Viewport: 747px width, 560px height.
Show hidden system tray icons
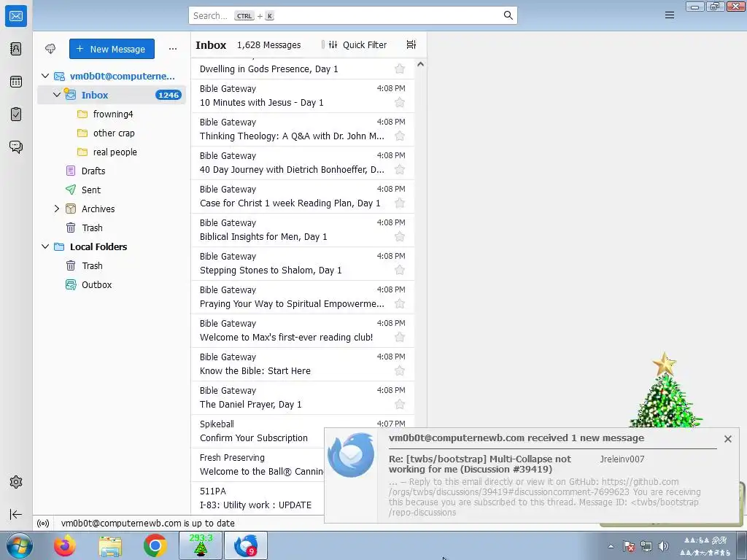click(611, 546)
